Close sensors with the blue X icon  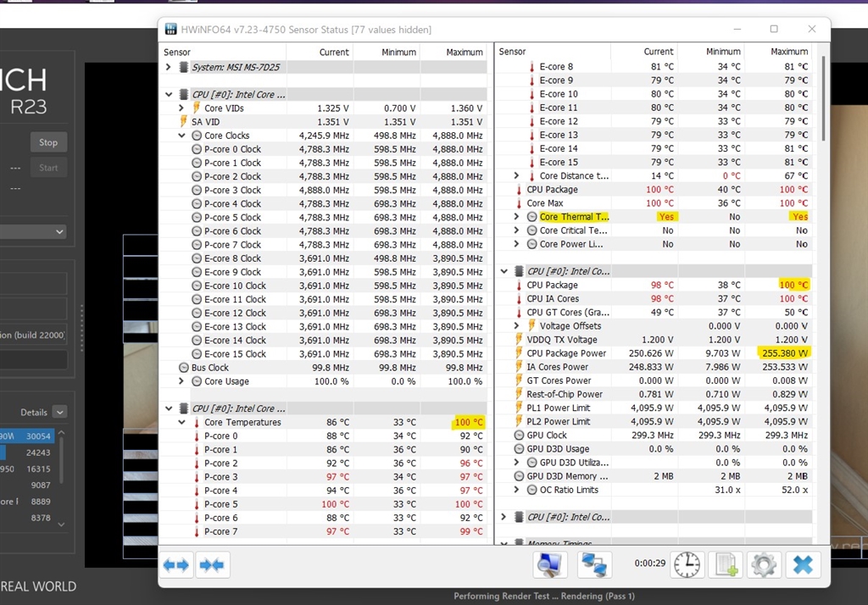tap(803, 564)
